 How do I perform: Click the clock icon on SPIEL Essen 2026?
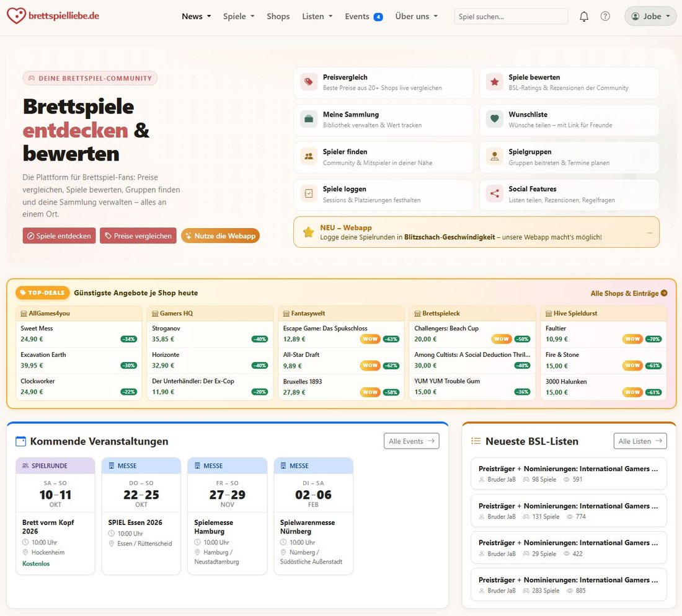(x=112, y=534)
